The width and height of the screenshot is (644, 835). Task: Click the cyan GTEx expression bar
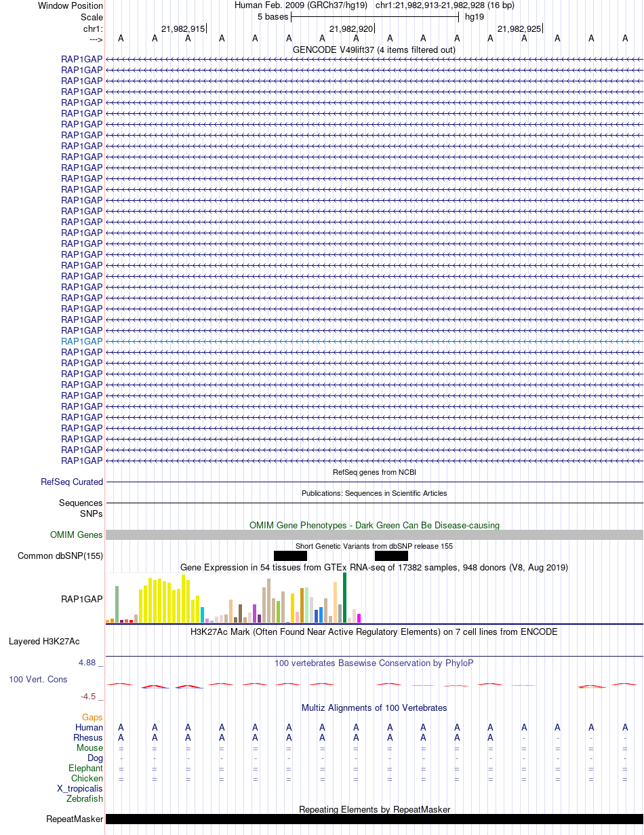point(203,615)
